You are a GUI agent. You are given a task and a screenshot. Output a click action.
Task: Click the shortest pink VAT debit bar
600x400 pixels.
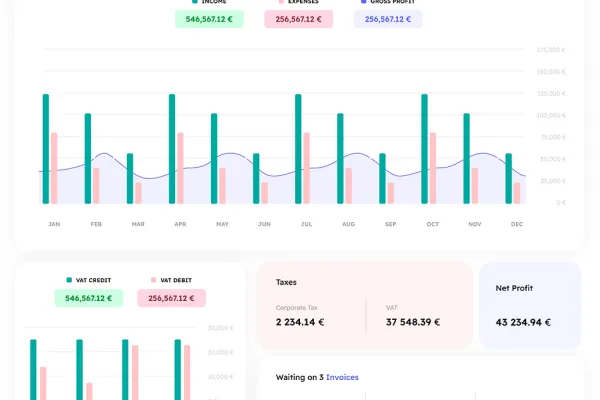pyautogui.click(x=89, y=391)
